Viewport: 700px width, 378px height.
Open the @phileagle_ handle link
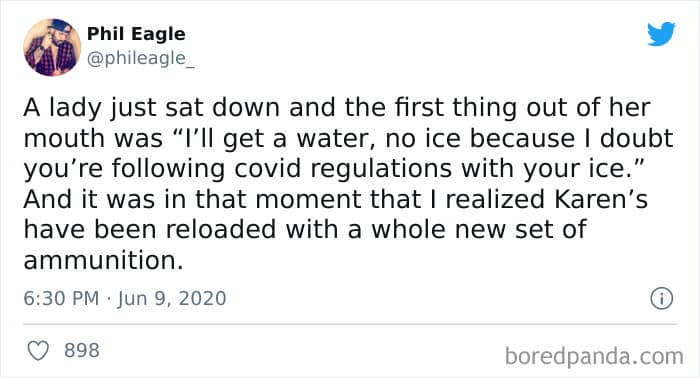(141, 58)
